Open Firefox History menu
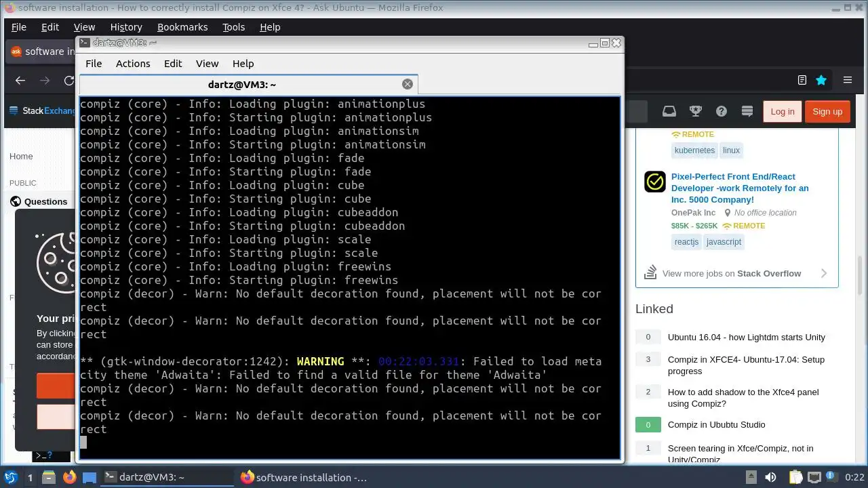This screenshot has width=868, height=488. click(126, 27)
